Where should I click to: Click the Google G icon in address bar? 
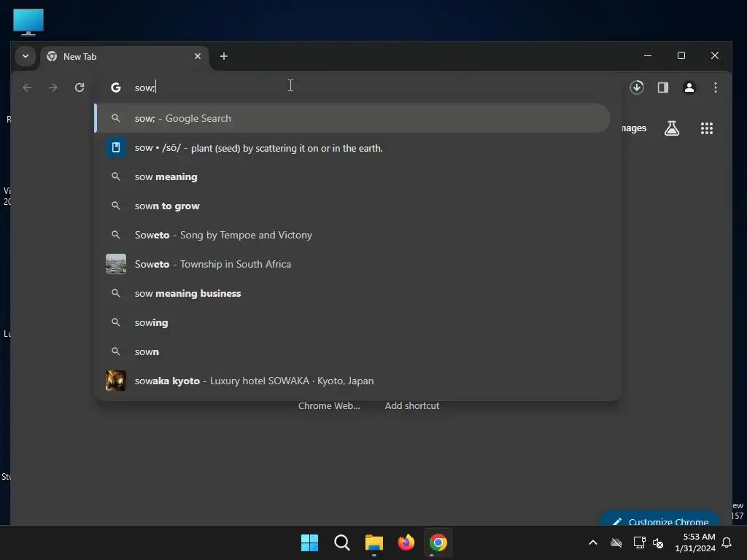116,87
